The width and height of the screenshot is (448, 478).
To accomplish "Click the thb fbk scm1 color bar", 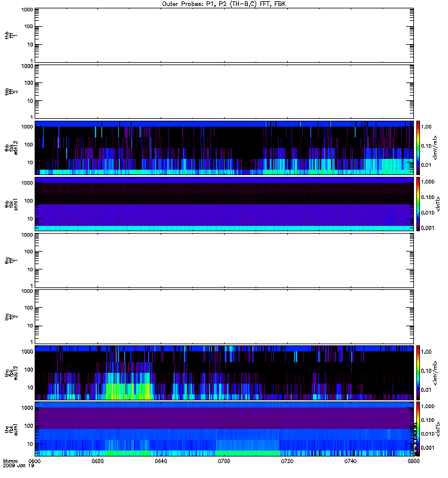I will 418,204.
